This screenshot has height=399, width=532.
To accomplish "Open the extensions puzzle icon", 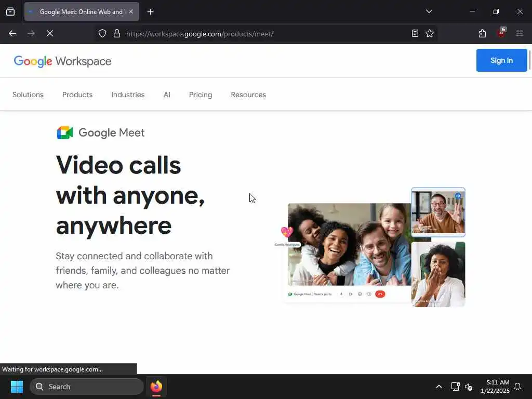I will click(x=482, y=33).
